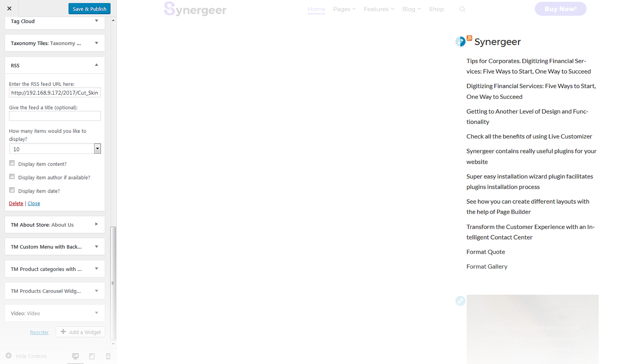
Task: Click the Synergeer site logo
Action: tap(195, 9)
